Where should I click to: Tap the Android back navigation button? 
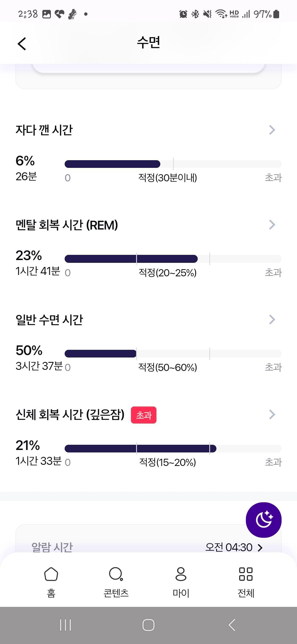click(x=232, y=625)
